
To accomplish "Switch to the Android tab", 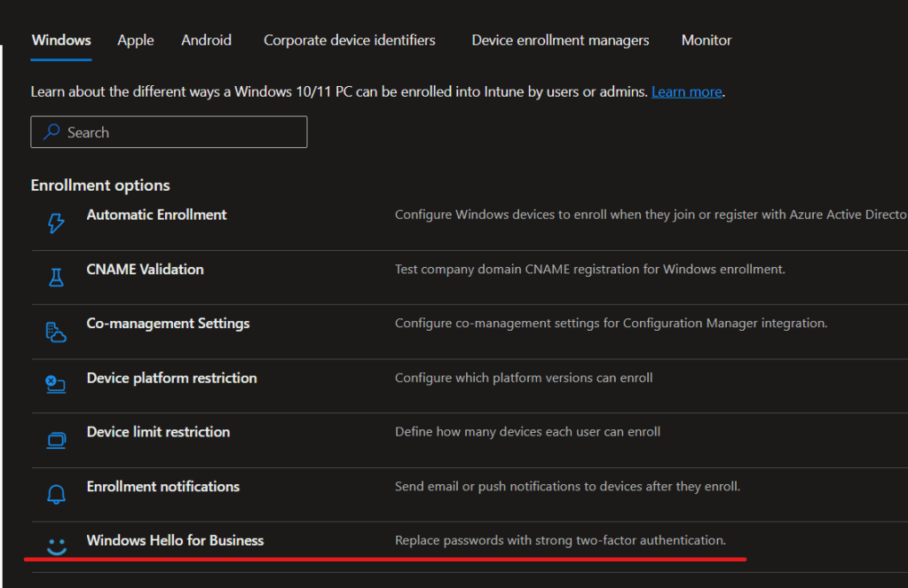I will pyautogui.click(x=206, y=41).
